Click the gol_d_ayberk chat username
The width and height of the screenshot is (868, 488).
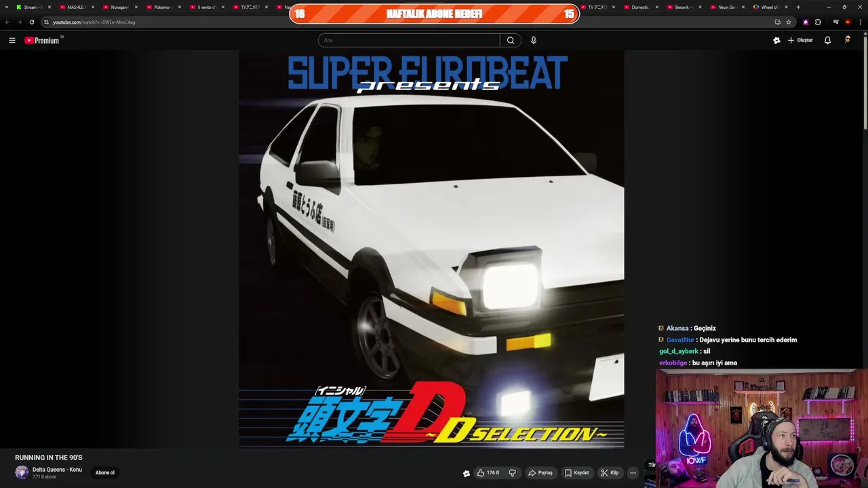coord(679,351)
